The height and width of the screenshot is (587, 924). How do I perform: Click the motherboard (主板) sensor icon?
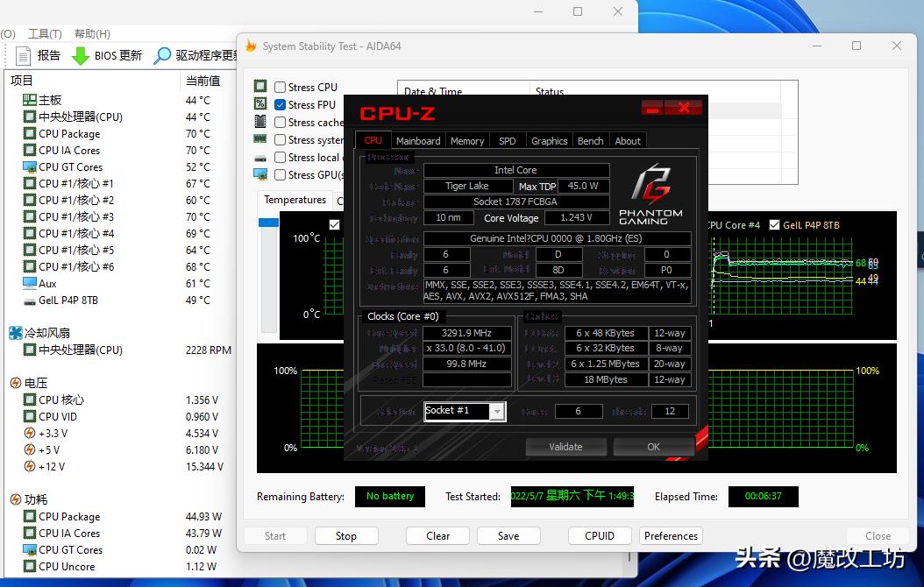(x=30, y=101)
